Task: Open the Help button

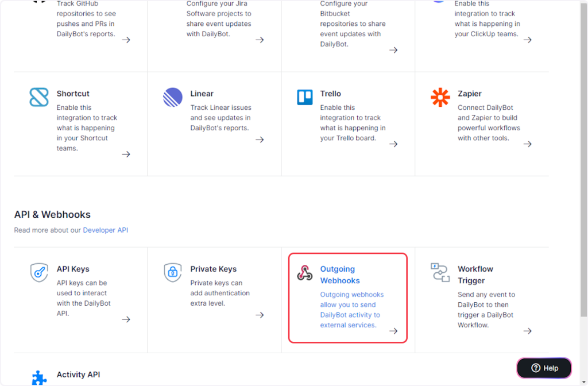Action: [544, 368]
